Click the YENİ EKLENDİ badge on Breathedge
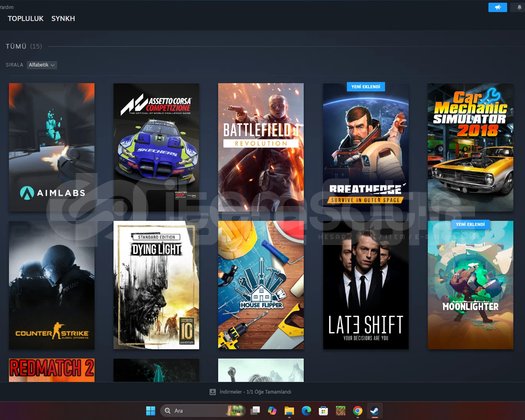525x420 pixels. pos(366,87)
